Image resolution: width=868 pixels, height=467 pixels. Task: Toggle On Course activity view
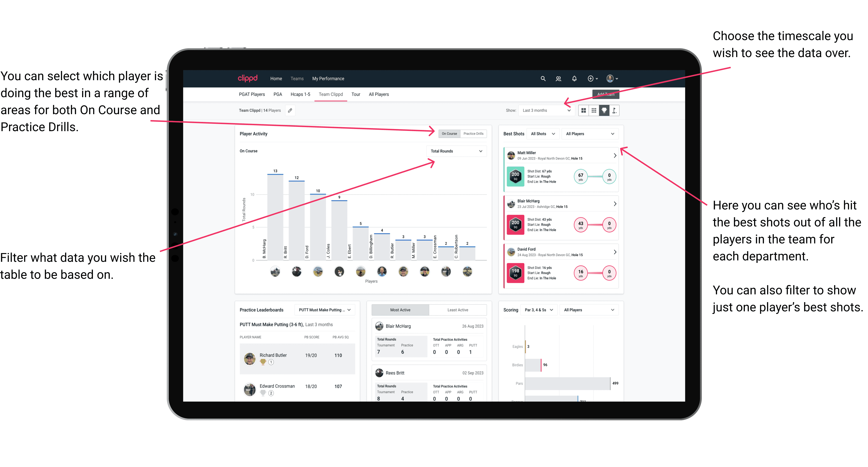click(x=450, y=134)
